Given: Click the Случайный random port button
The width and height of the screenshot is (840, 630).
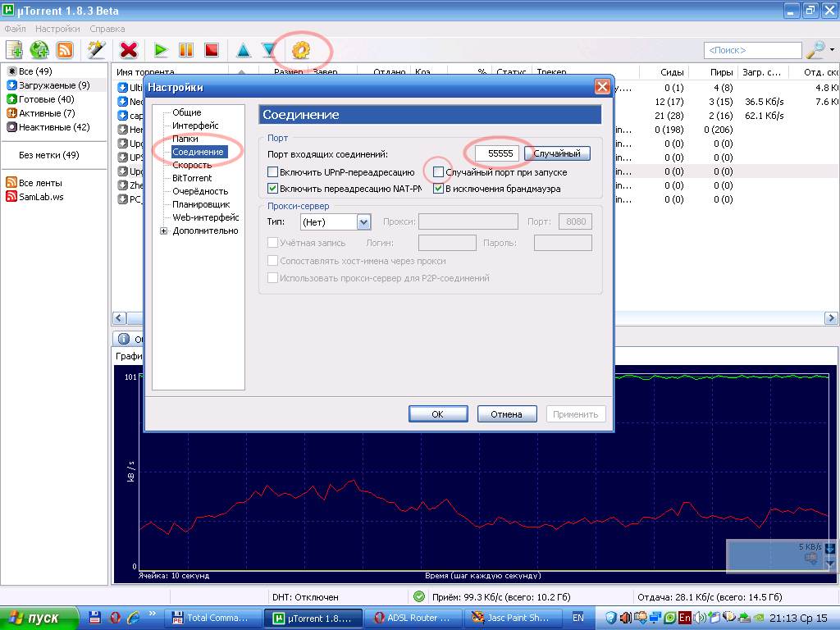Looking at the screenshot, I should click(x=557, y=153).
